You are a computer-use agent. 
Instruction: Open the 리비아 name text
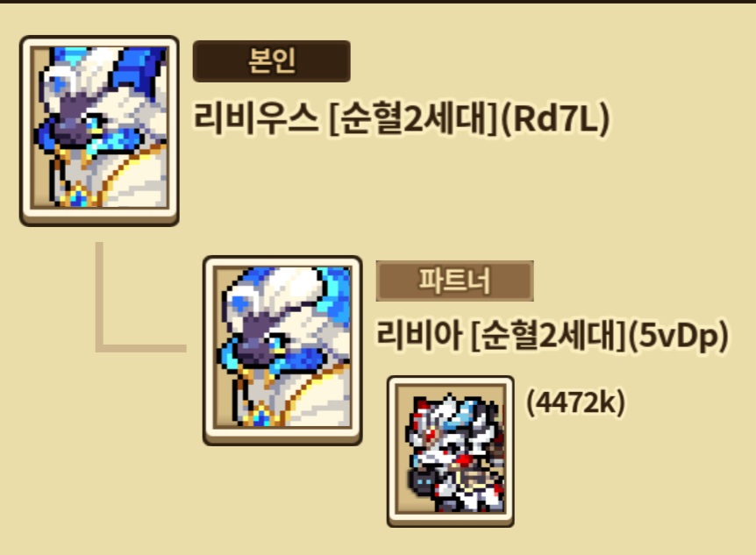(x=419, y=335)
